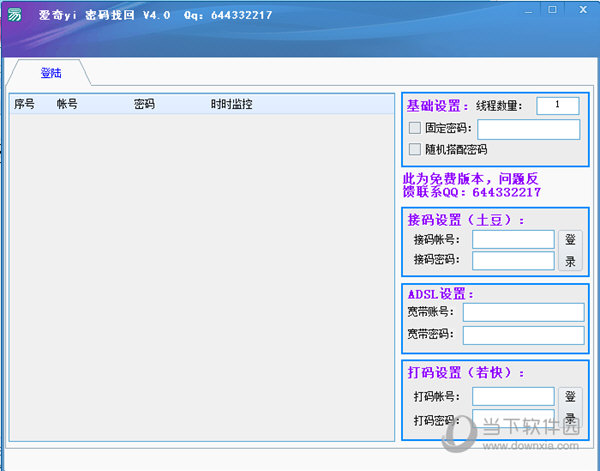The width and height of the screenshot is (600, 471).
Task: Switch to the 登陆 tab
Action: click(51, 73)
